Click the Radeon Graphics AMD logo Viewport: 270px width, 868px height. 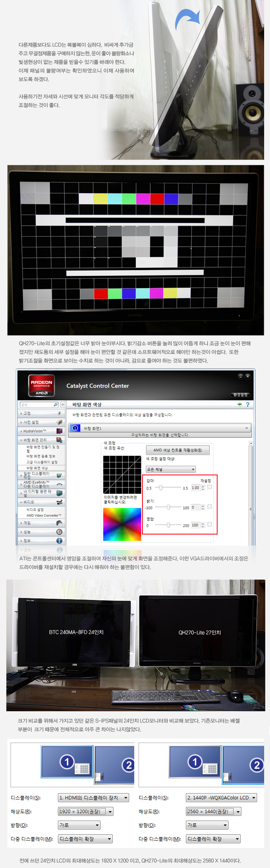(41, 386)
